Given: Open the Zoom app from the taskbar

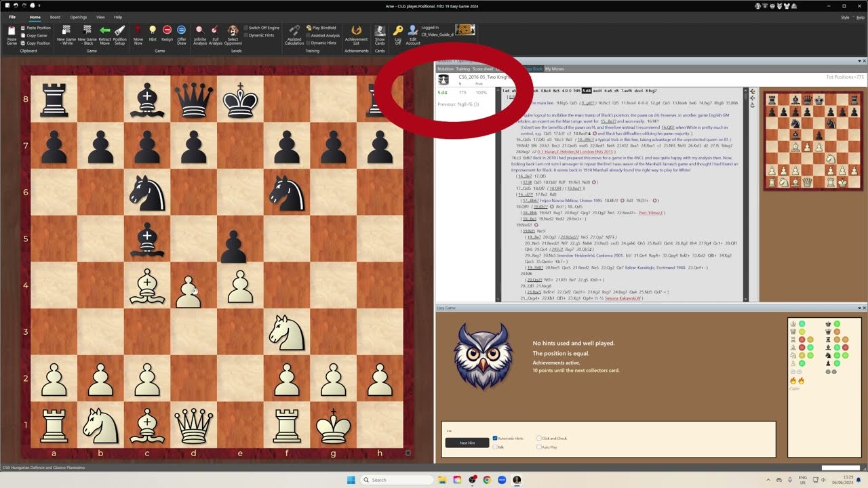Looking at the screenshot, I should pyautogui.click(x=502, y=480).
